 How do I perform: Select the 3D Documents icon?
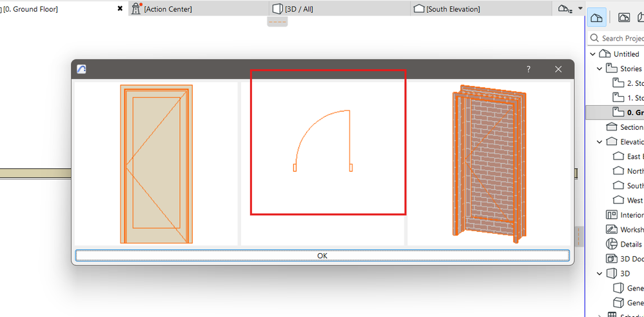click(612, 259)
